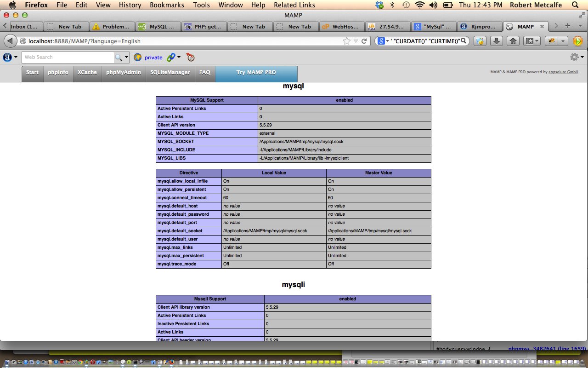Open Google search engine dropdown

[387, 41]
